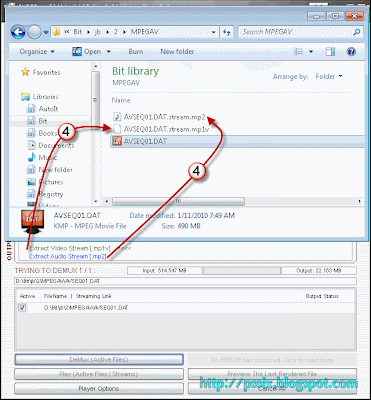Click the horizontal scrollbar right arrow
The image size is (371, 400).
pyautogui.click(x=360, y=201)
